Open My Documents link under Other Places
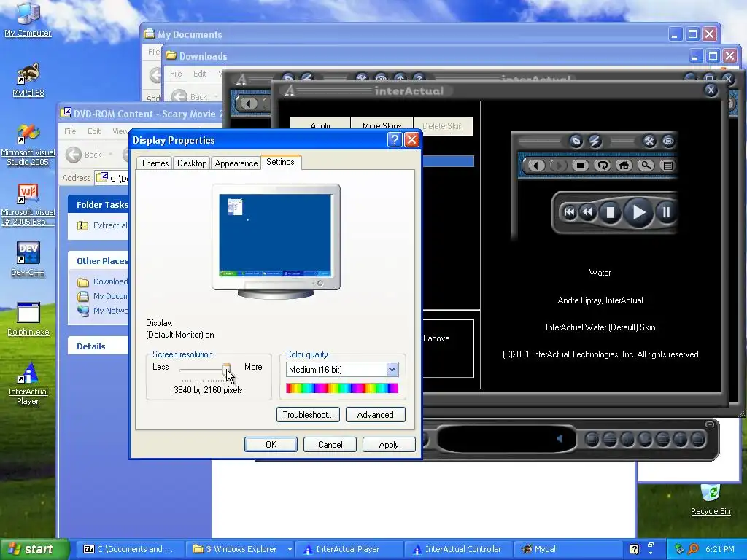747x560 pixels. coord(111,296)
